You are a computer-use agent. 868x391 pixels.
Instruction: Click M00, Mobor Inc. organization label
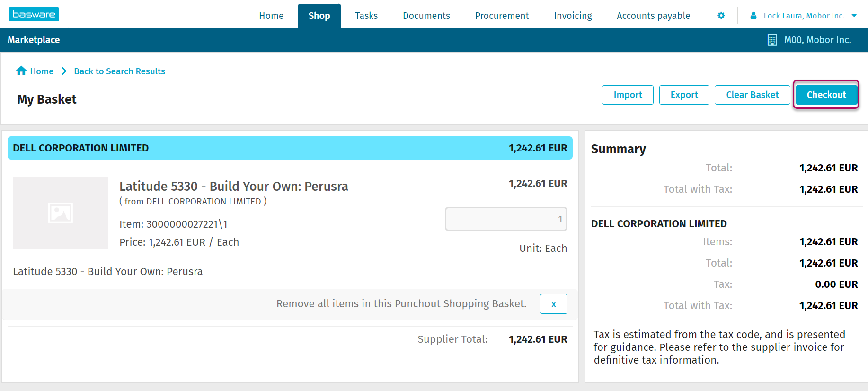point(818,40)
